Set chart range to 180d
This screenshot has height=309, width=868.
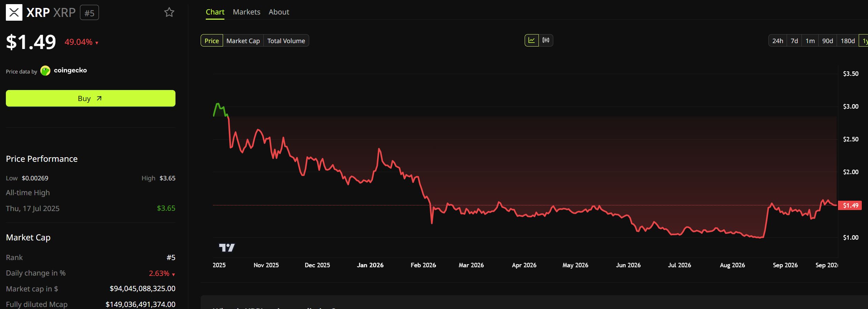(x=848, y=41)
